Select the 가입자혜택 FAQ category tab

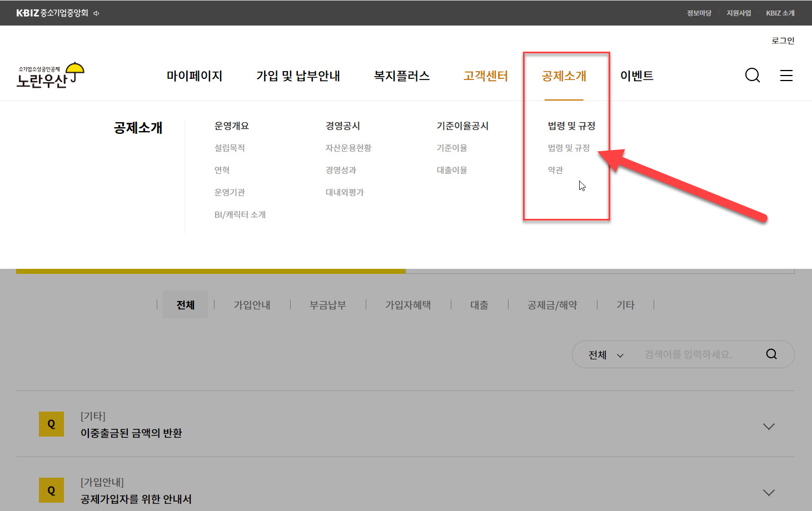click(x=408, y=305)
